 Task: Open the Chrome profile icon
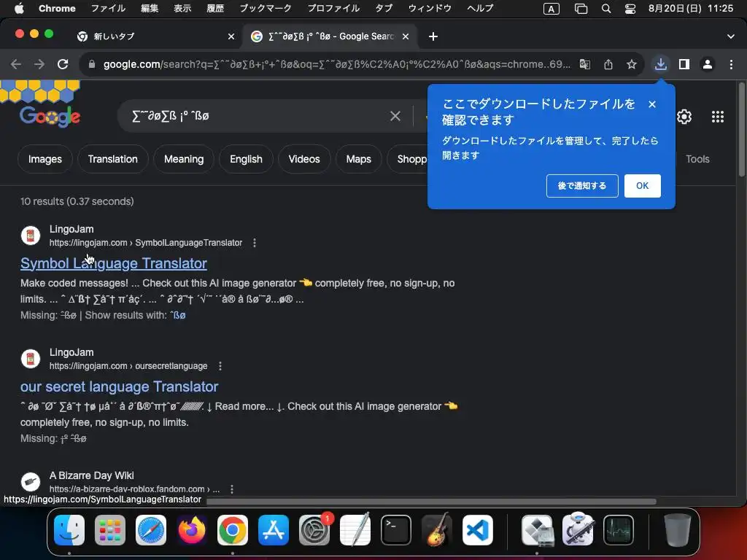(708, 64)
